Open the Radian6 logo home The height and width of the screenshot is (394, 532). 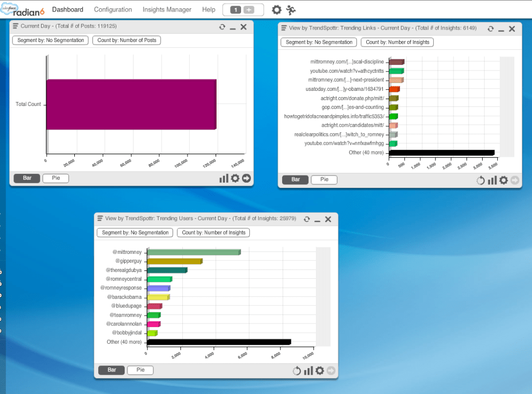(22, 9)
